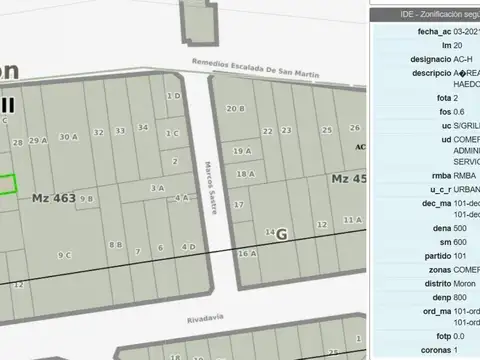Select parcel 26 on the map

[x=355, y=128]
